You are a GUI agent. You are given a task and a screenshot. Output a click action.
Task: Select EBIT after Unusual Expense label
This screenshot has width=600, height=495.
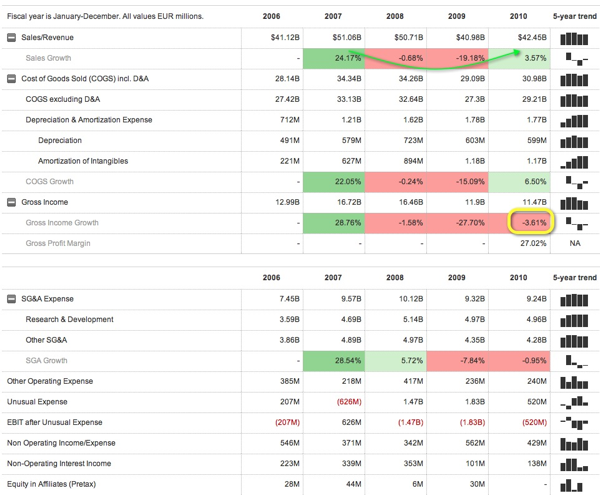[54, 422]
